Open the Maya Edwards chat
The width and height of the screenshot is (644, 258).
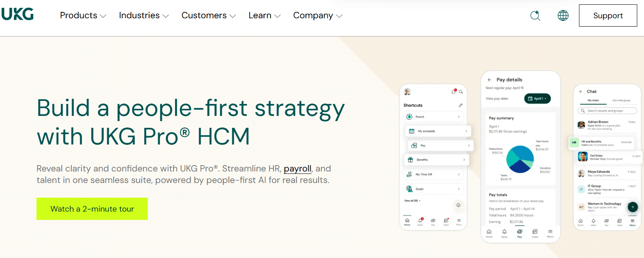pyautogui.click(x=607, y=173)
